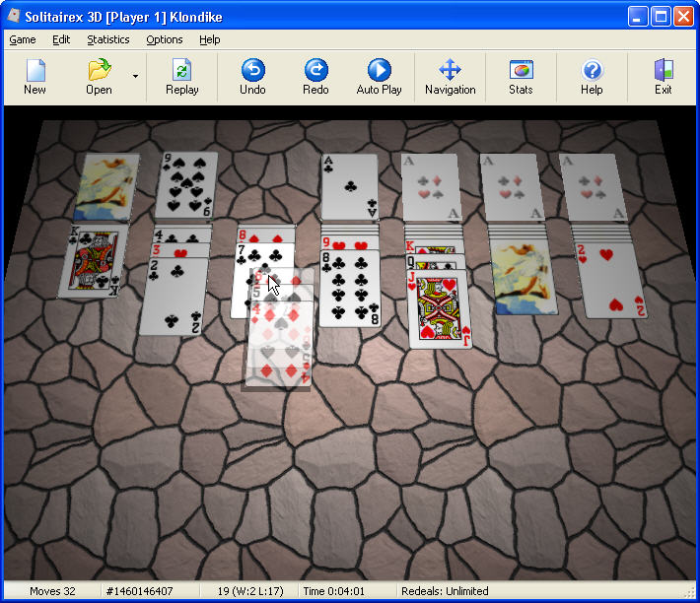Select the 2 of hearts card

[x=610, y=280]
